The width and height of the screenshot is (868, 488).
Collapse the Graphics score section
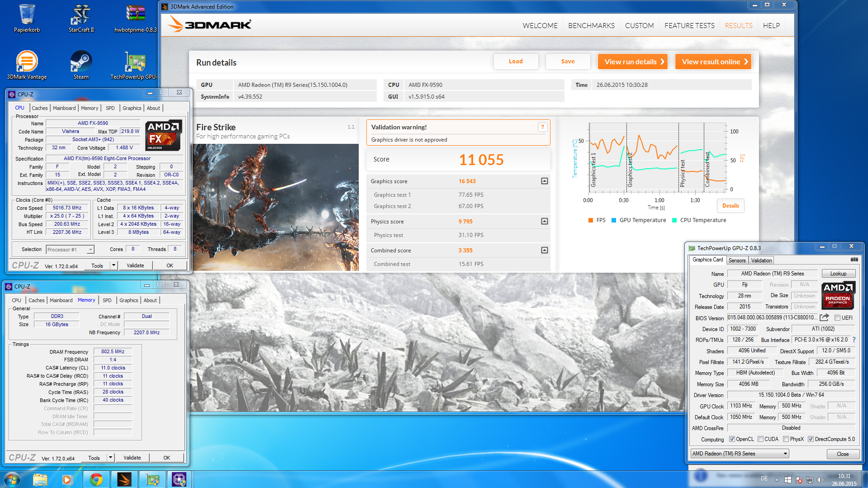tap(545, 181)
